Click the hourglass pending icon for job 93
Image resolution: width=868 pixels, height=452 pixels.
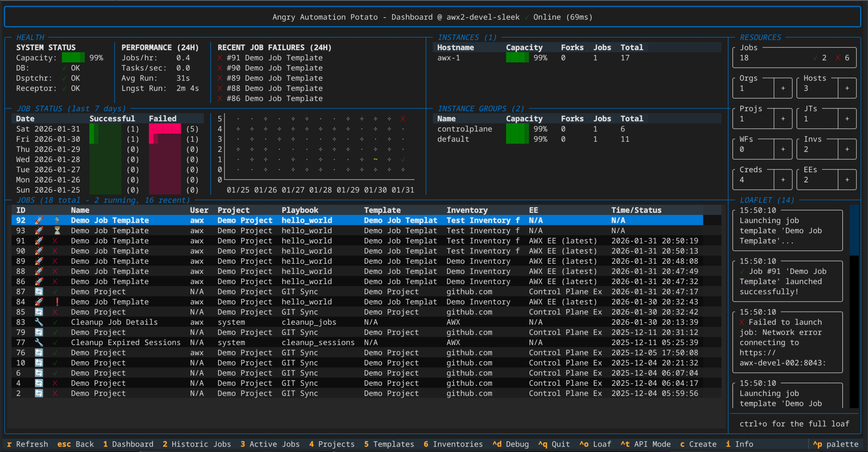pos(57,230)
